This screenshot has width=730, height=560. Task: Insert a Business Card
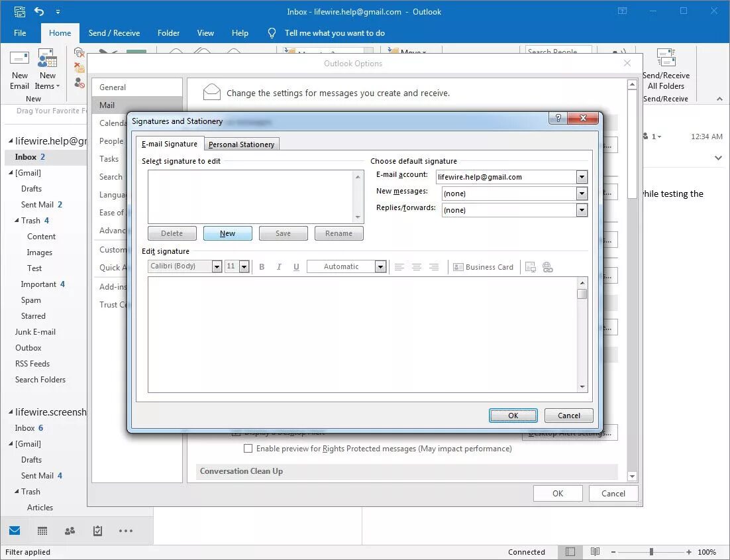pos(484,267)
